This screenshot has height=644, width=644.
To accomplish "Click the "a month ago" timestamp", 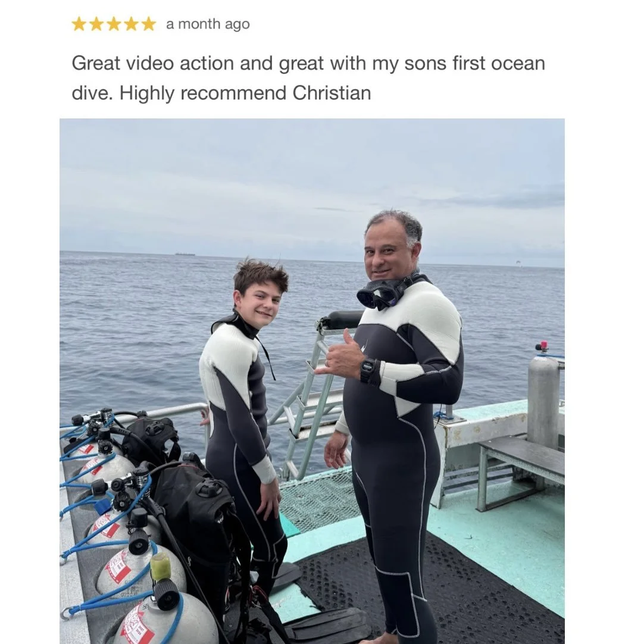I will click(208, 24).
